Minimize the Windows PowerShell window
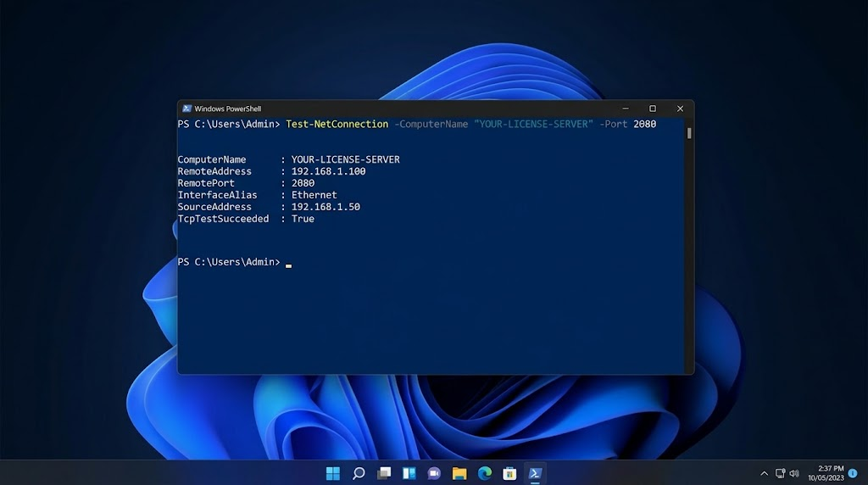This screenshot has width=868, height=485. click(626, 109)
